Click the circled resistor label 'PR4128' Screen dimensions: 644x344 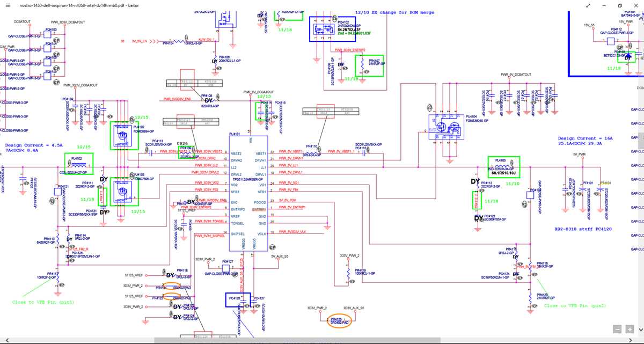336,319
